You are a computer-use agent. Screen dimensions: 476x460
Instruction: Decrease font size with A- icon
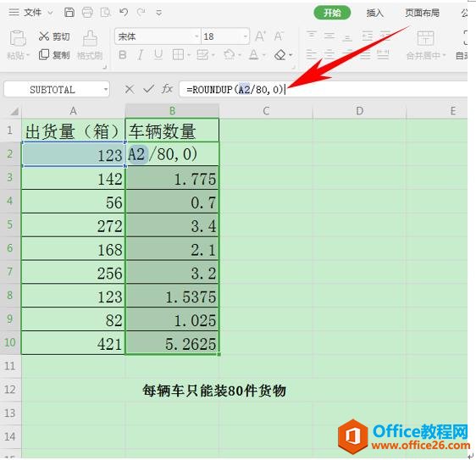279,36
